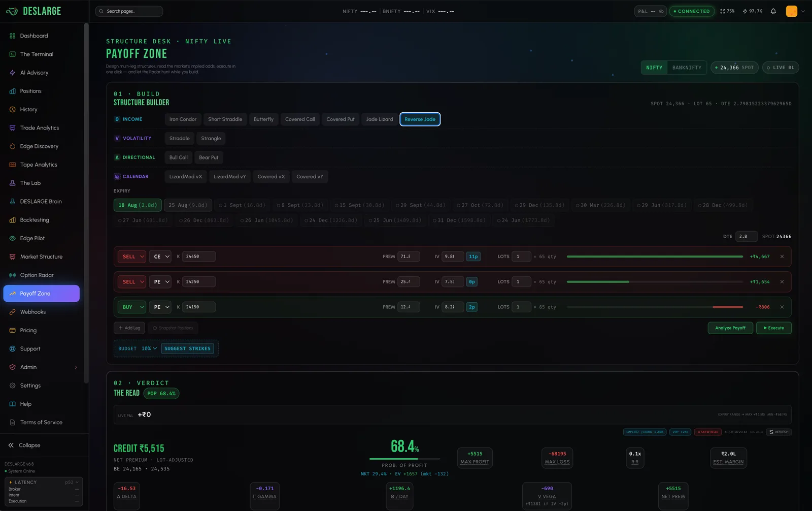812x511 pixels.
Task: Click the Analyze Payoff button
Action: coord(730,328)
